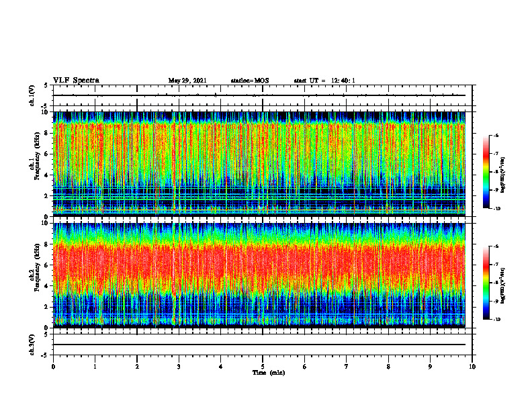Click the 'start UT = 12:40: 1' label
This screenshot has width=532, height=411.
click(324, 81)
